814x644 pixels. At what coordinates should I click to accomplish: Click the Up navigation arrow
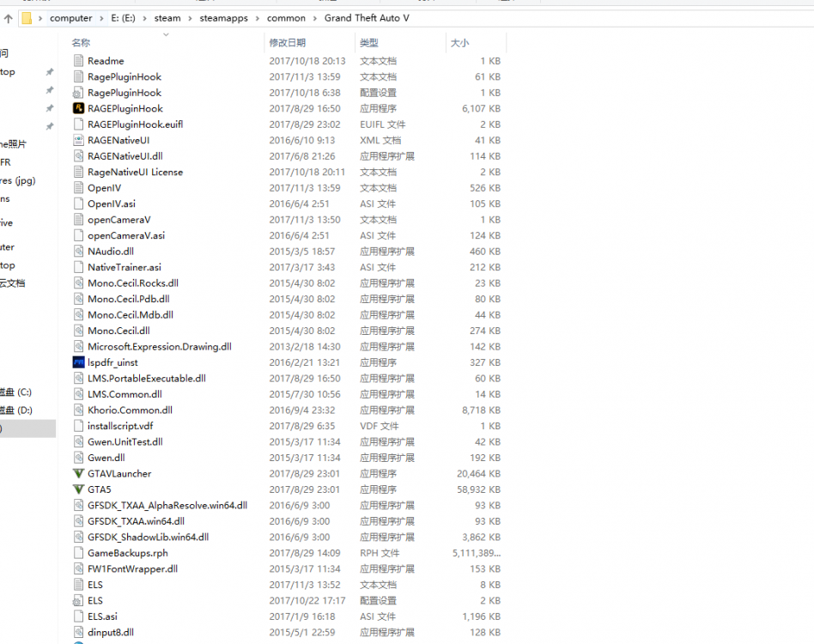[x=9, y=19]
